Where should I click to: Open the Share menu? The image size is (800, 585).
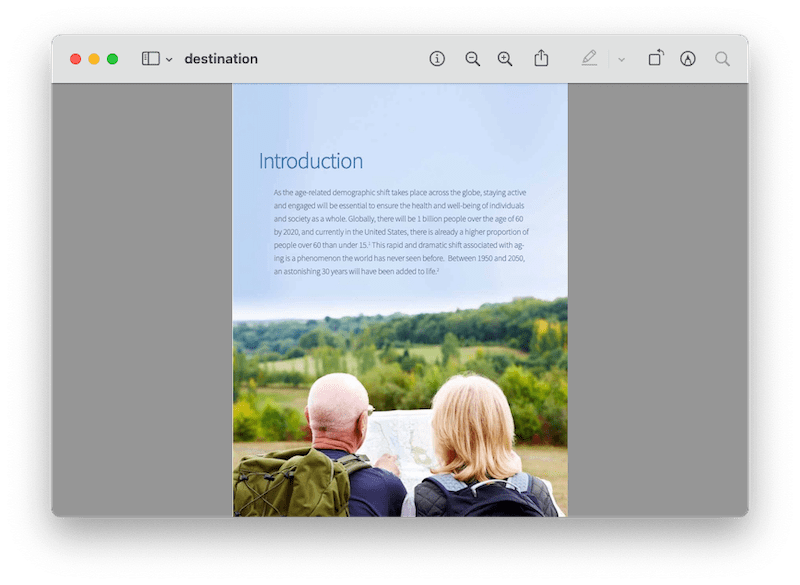click(x=541, y=58)
